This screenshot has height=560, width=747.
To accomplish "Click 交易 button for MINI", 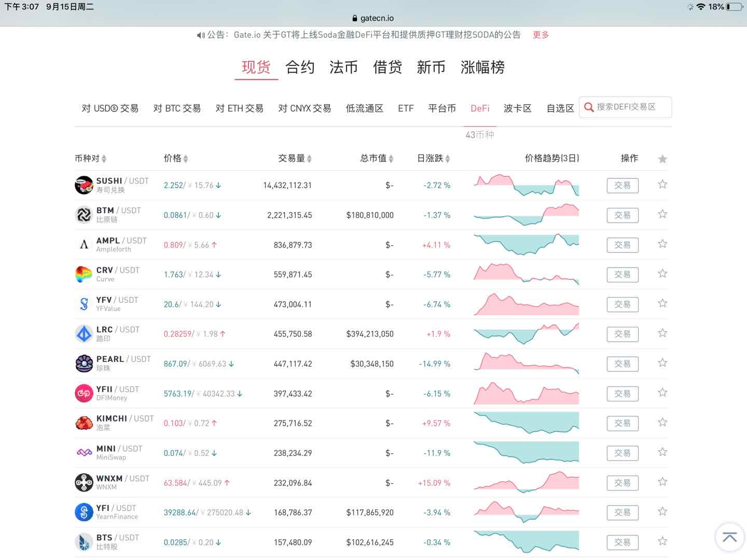I will click(622, 453).
